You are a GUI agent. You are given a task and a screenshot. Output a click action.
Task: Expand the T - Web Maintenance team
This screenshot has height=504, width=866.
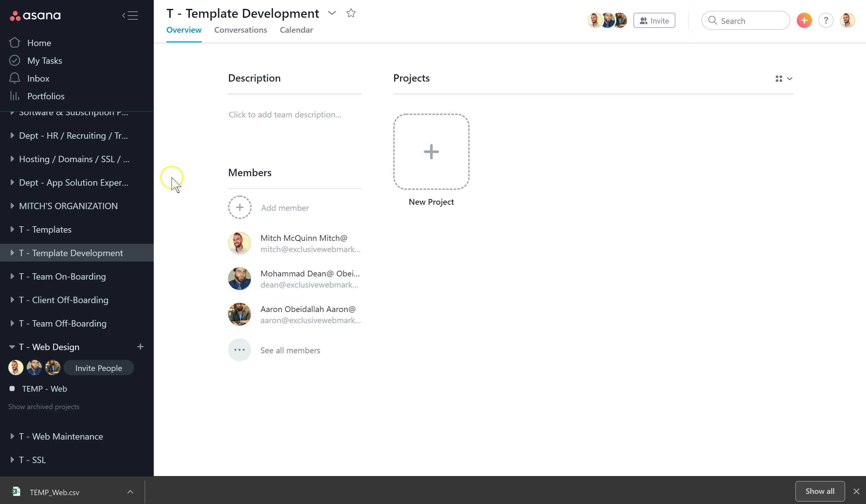tap(12, 436)
